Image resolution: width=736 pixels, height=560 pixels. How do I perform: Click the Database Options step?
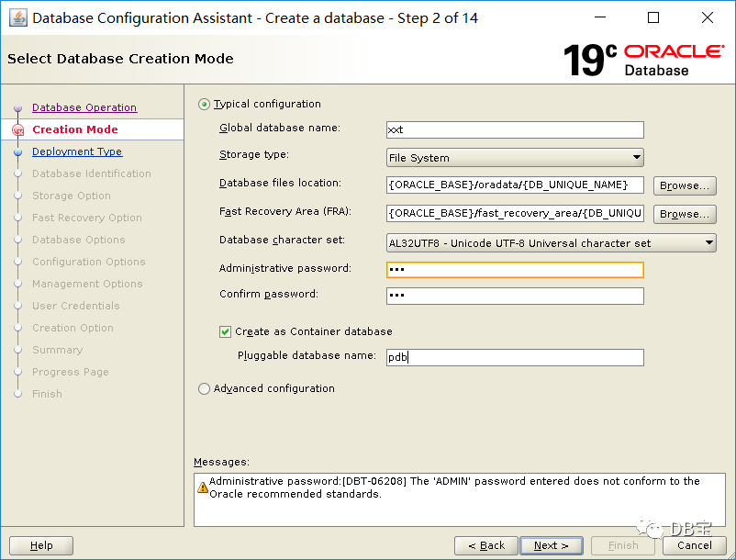tap(78, 240)
